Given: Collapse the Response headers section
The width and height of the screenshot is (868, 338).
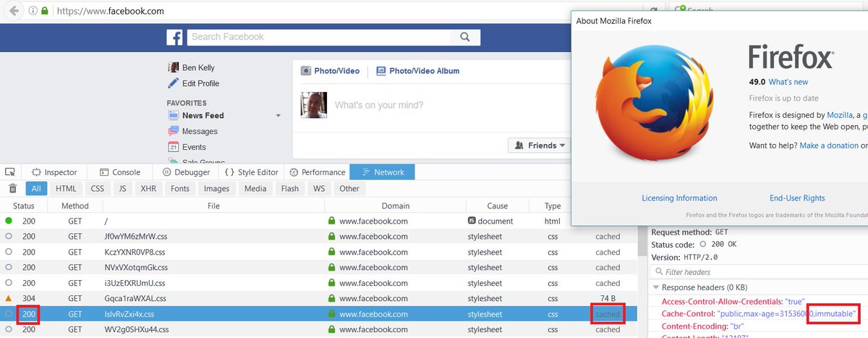Looking at the screenshot, I should (658, 287).
